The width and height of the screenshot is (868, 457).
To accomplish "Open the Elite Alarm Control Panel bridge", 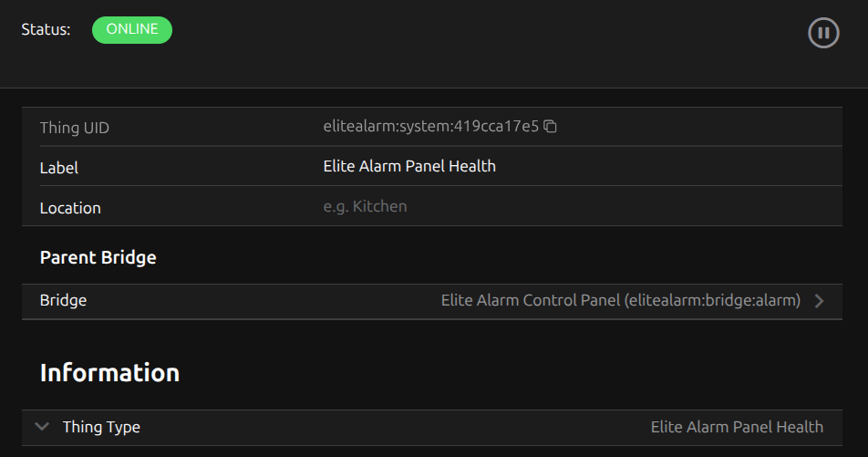I will point(531,300).
